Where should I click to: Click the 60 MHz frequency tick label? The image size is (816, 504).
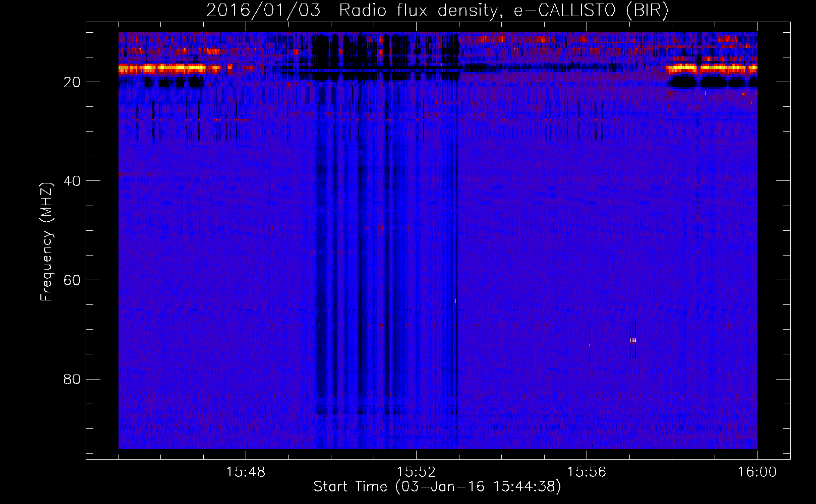pyautogui.click(x=72, y=280)
